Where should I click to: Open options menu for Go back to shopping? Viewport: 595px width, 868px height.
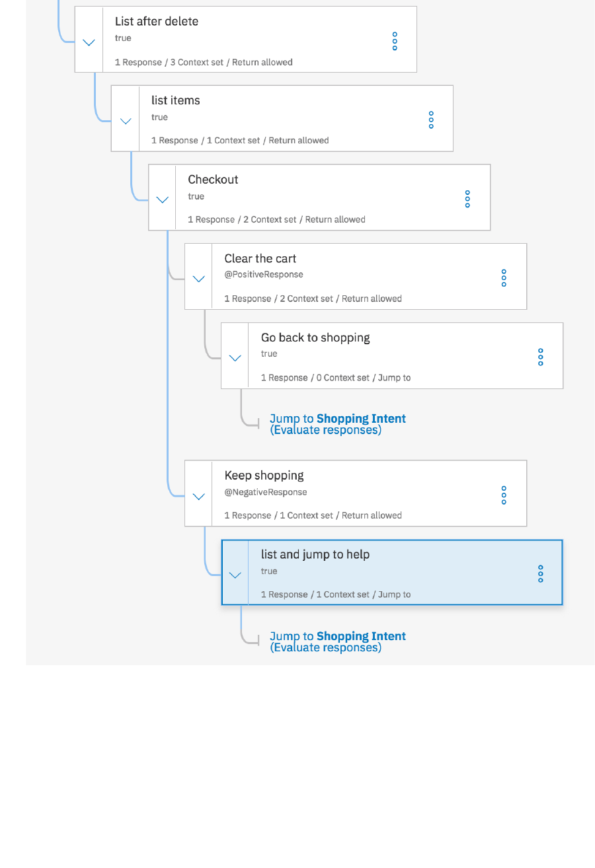[x=541, y=357]
